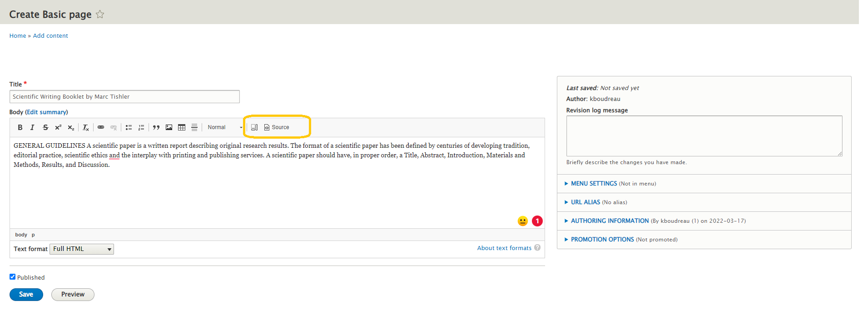Select the 'p' element in editor path
Image resolution: width=868 pixels, height=311 pixels.
[x=33, y=235]
